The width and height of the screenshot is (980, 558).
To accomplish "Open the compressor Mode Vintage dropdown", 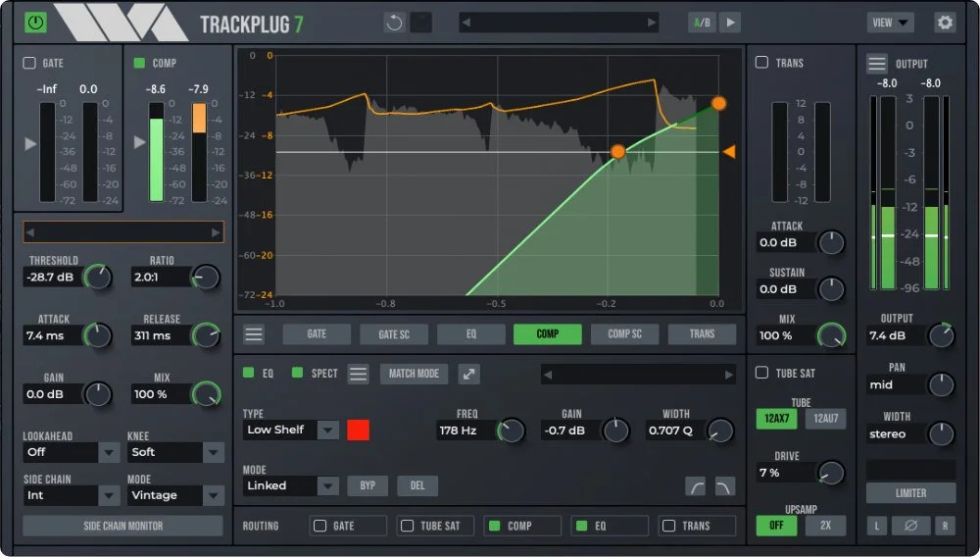I will [x=175, y=495].
